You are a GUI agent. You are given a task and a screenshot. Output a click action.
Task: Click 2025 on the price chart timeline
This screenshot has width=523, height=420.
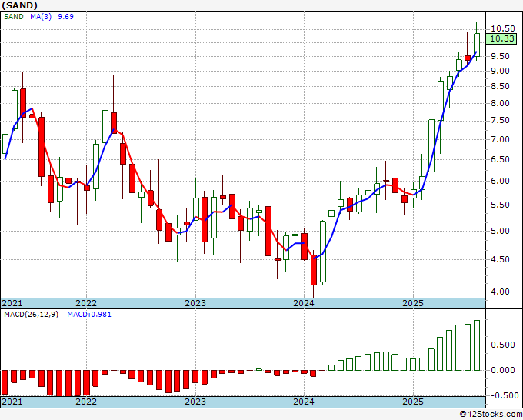click(413, 303)
